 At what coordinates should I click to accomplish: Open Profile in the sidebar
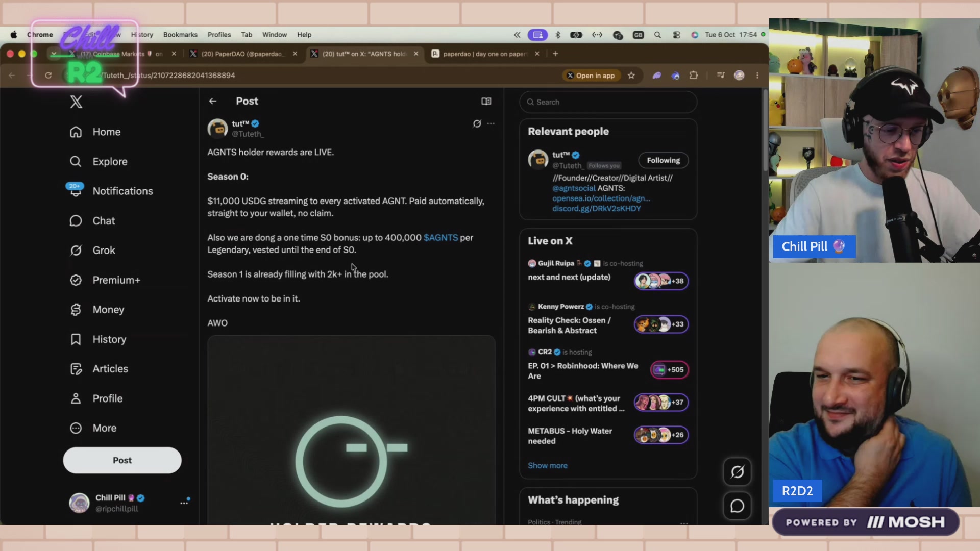[x=96, y=398]
